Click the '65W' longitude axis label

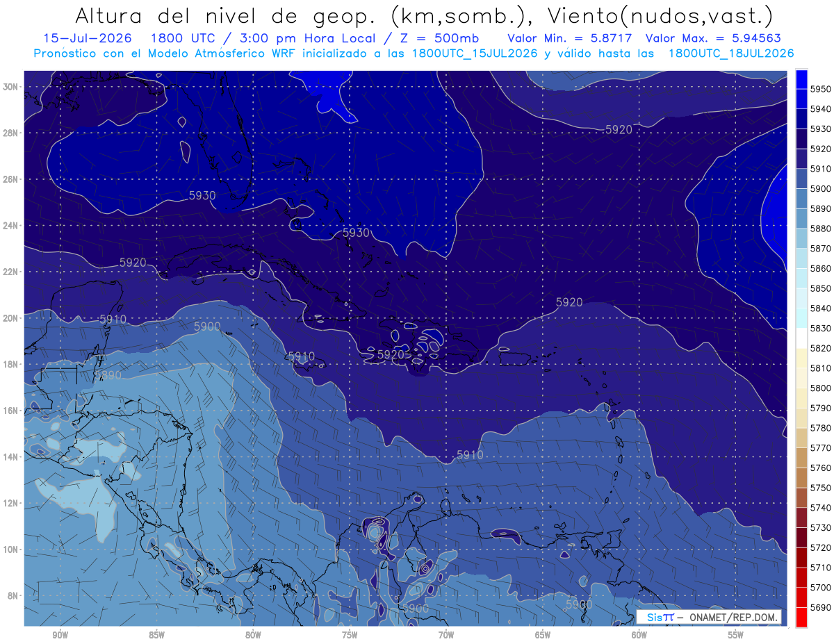pos(543,634)
